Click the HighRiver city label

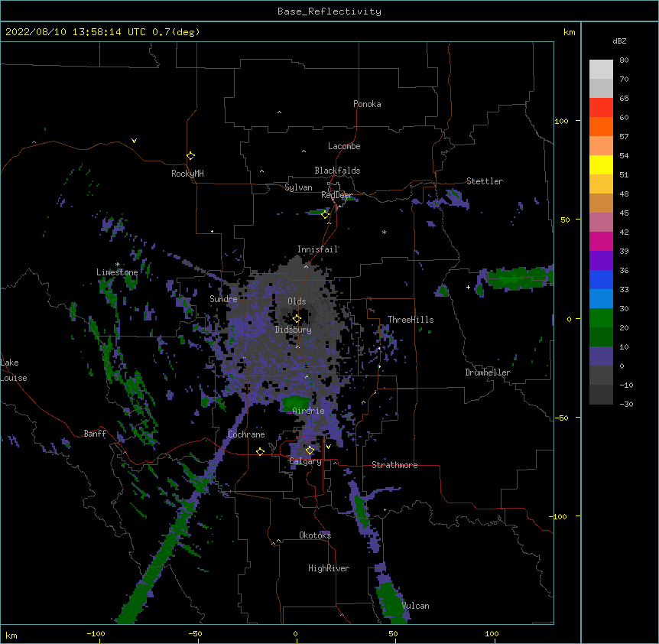[x=329, y=568]
